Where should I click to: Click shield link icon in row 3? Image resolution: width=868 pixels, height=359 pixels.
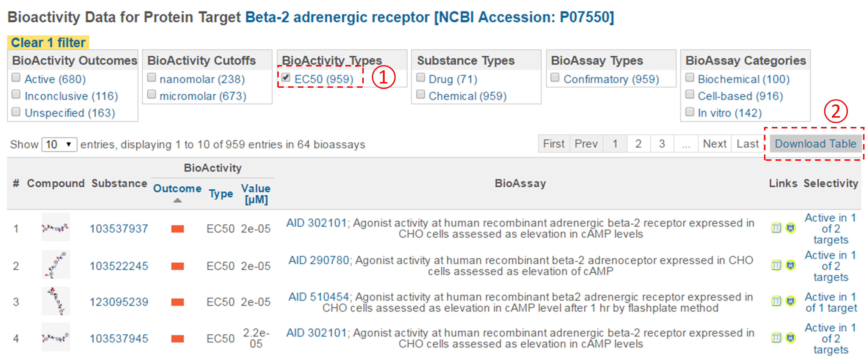(x=791, y=301)
